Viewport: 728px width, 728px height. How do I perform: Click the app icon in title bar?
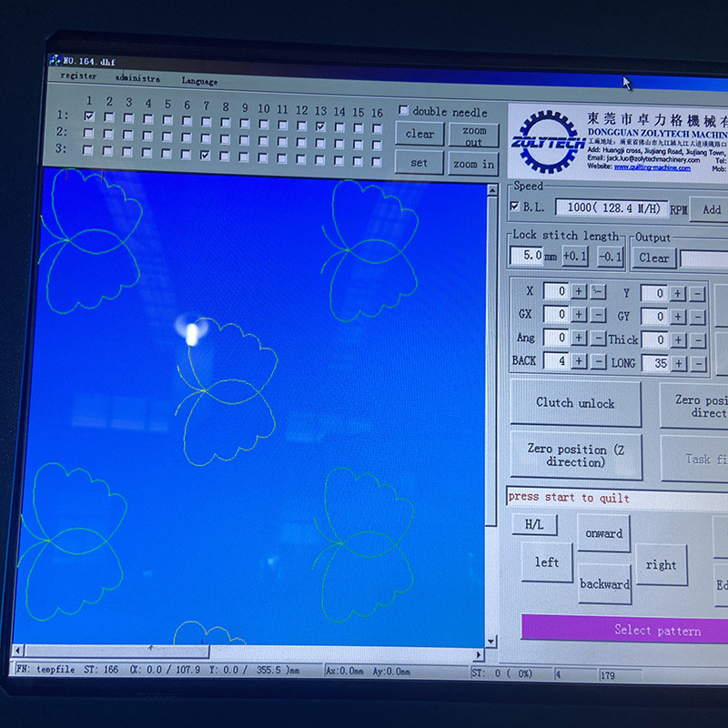pos(56,60)
